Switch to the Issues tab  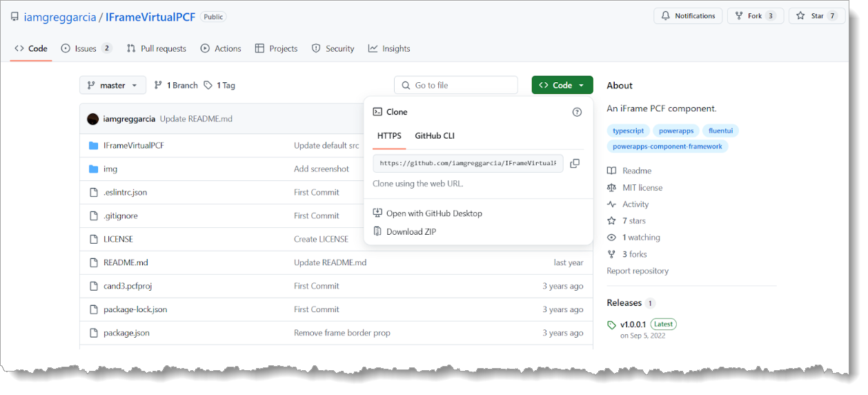[x=86, y=48]
